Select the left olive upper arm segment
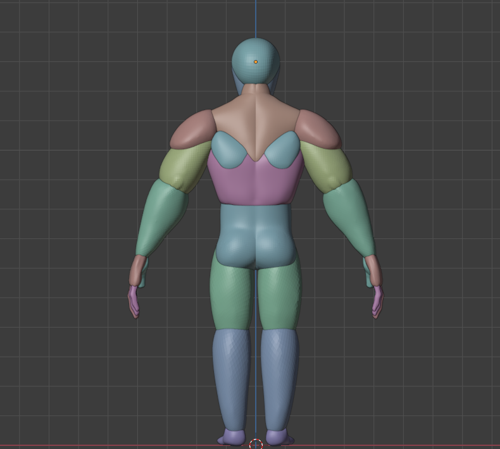The image size is (500, 449). tap(184, 168)
